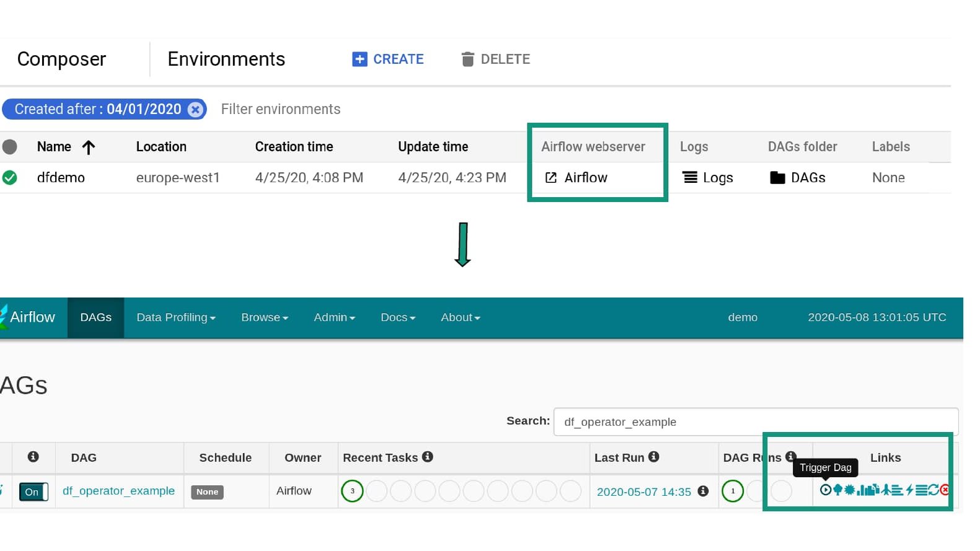Click green check status icon for dfdemo

[9, 178]
